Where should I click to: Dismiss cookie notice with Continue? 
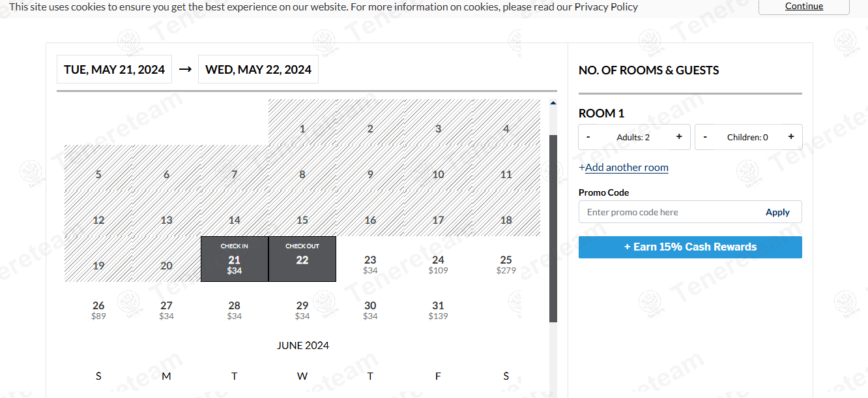pos(803,7)
